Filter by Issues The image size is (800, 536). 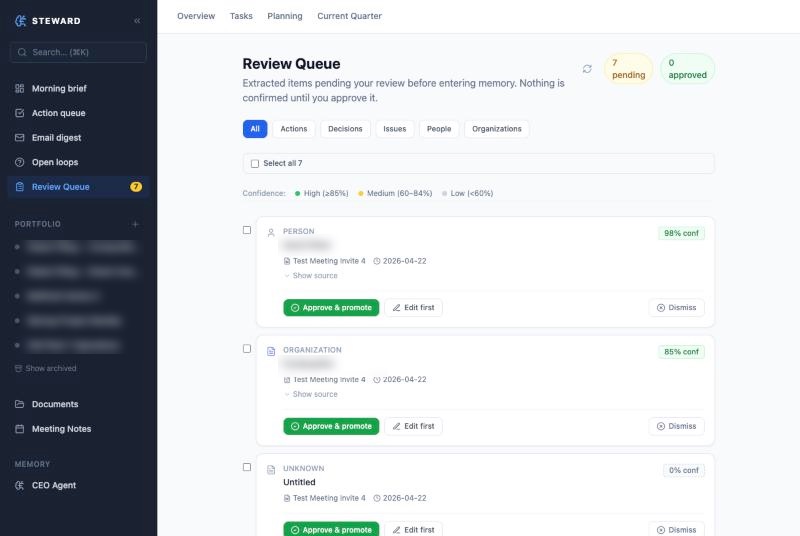click(395, 129)
